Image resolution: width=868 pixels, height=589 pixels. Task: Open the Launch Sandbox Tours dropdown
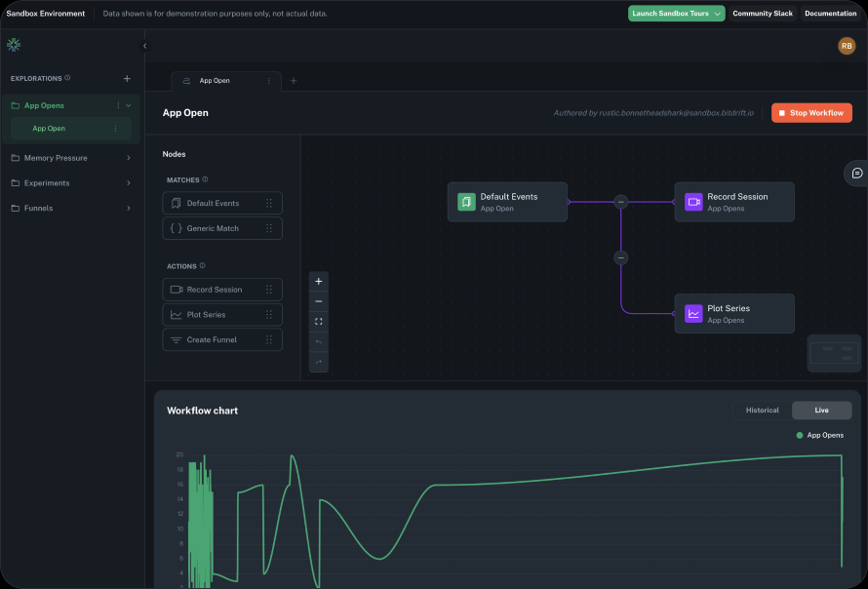click(677, 14)
